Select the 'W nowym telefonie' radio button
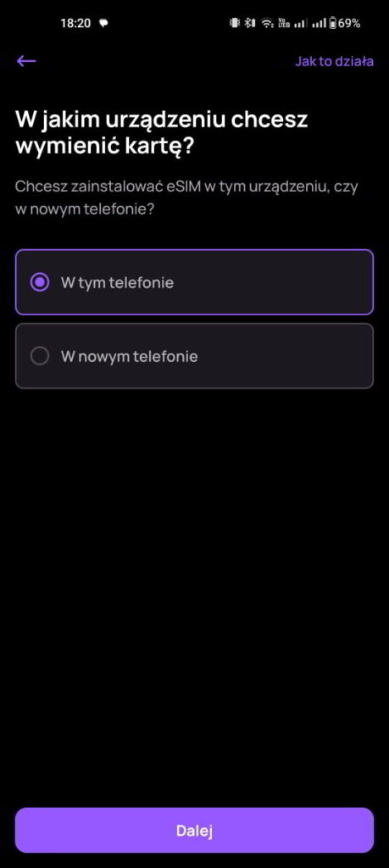The width and height of the screenshot is (389, 868). [x=40, y=356]
